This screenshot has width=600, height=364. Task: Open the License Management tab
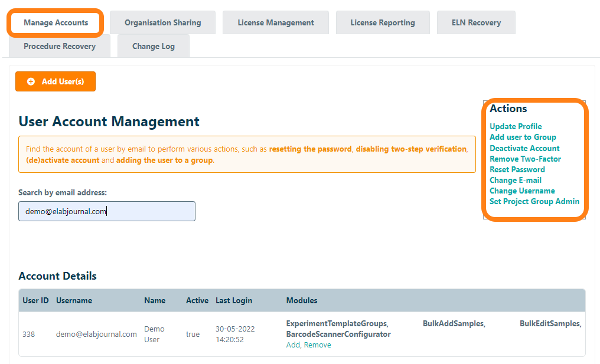click(x=276, y=22)
